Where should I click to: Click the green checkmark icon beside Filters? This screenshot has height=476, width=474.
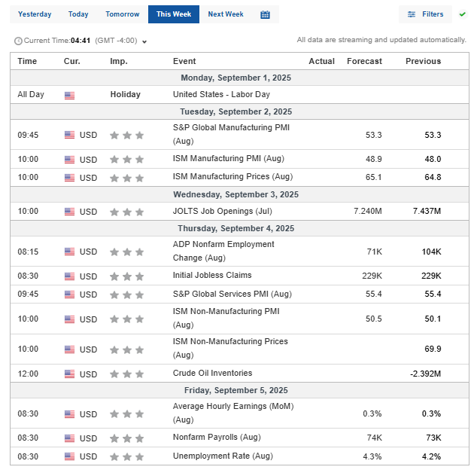point(462,14)
